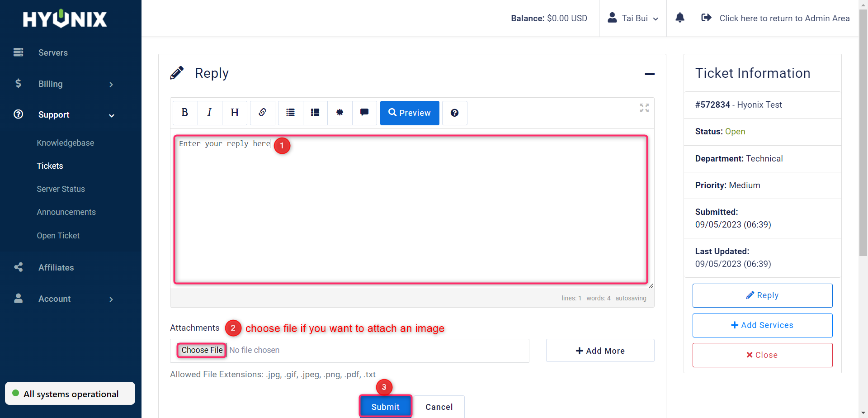This screenshot has width=868, height=418.
Task: Insert a heading in the reply editor
Action: (x=234, y=113)
